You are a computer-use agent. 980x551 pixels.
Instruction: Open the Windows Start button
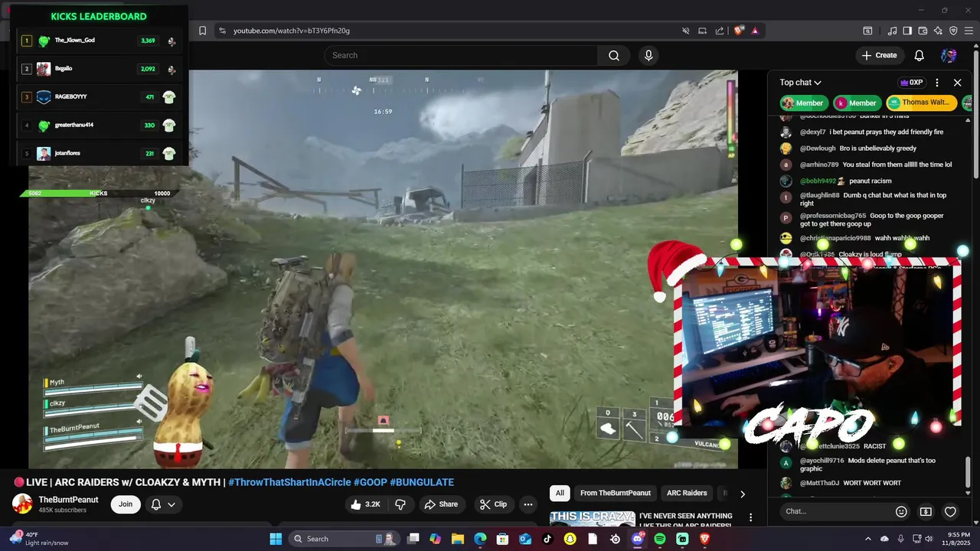(276, 539)
